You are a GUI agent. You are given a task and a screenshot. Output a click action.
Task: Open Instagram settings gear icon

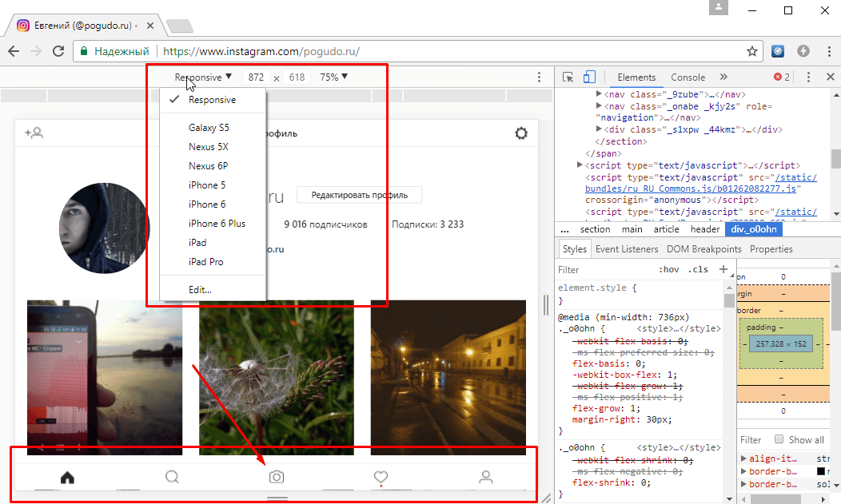pyautogui.click(x=520, y=133)
